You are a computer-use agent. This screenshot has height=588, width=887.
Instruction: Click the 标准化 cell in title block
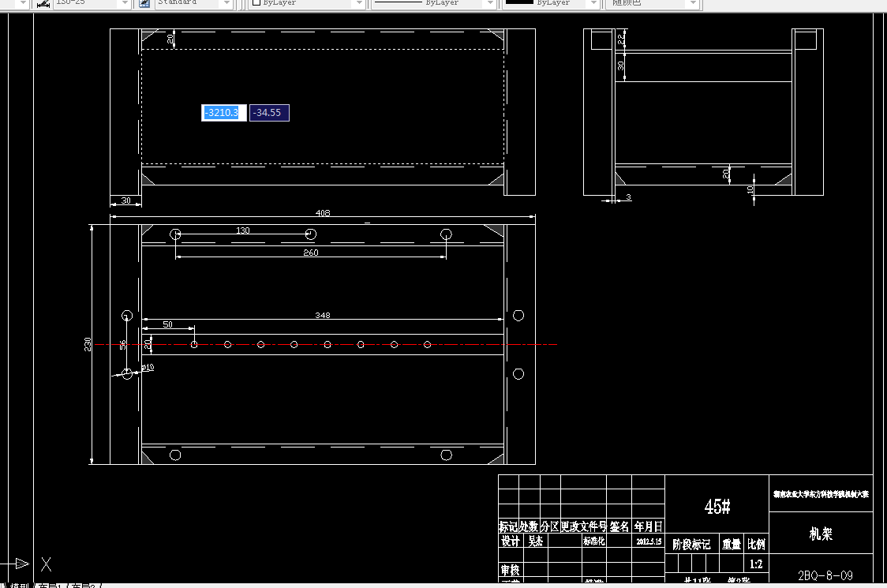594,541
